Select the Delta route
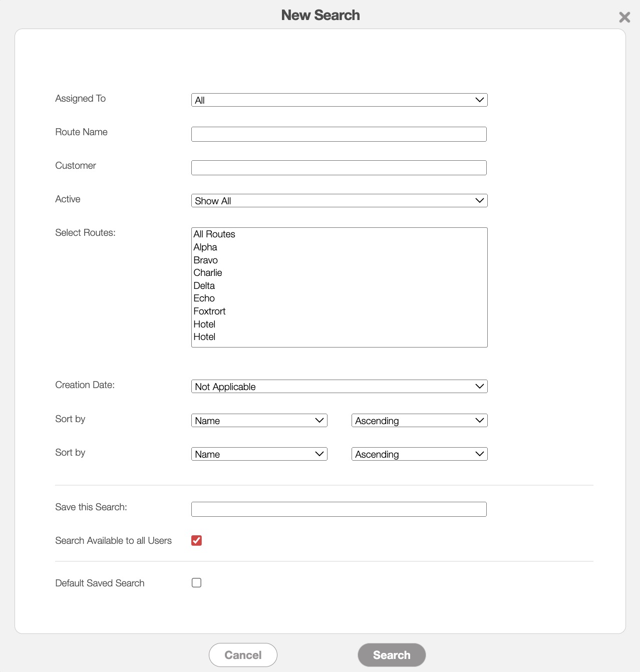This screenshot has width=640, height=672. pos(204,286)
